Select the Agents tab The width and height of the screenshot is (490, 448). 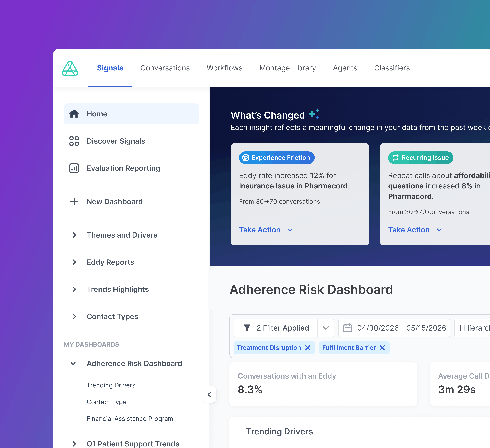pos(345,68)
